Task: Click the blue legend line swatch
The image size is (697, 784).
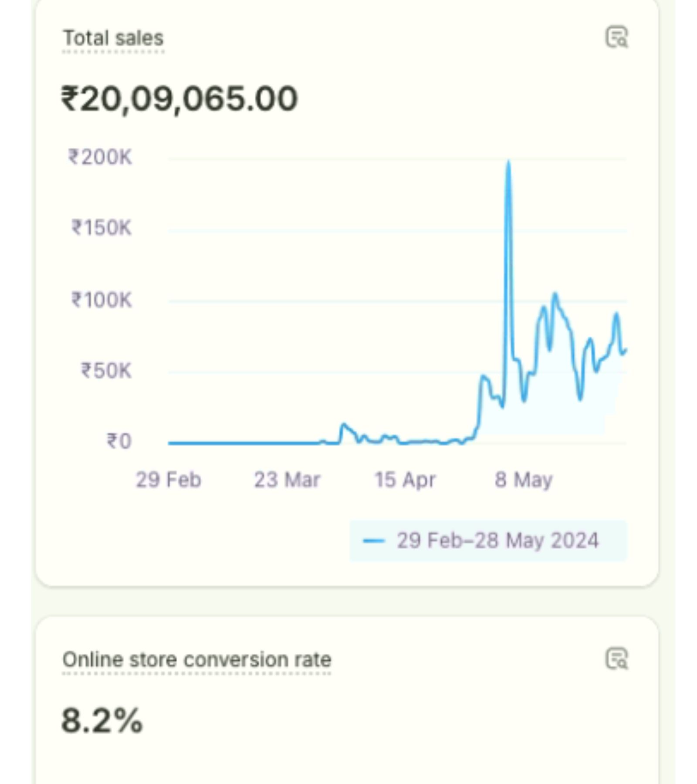Action: tap(374, 541)
